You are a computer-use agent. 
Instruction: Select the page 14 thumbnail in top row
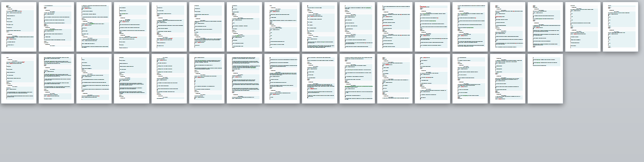coord(508,27)
